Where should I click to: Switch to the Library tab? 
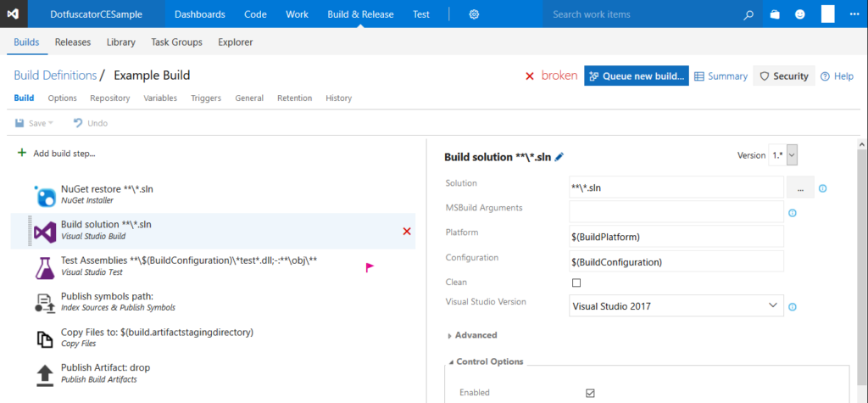[120, 42]
